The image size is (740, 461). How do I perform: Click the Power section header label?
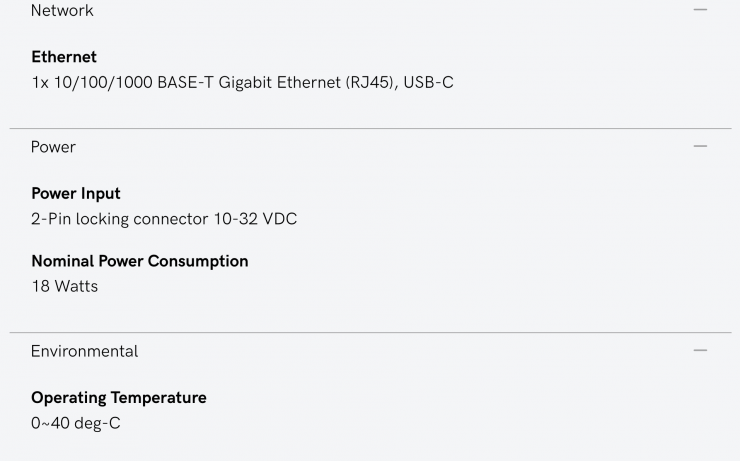tap(53, 147)
